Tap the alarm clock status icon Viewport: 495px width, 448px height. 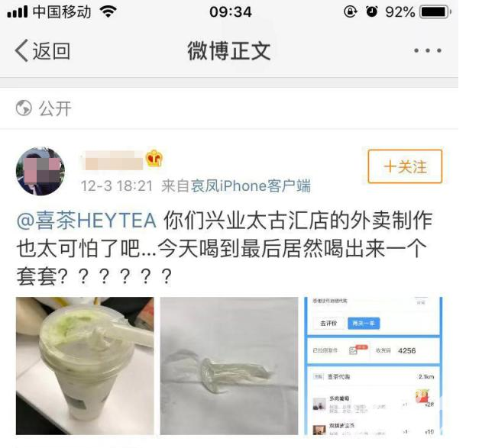(371, 11)
